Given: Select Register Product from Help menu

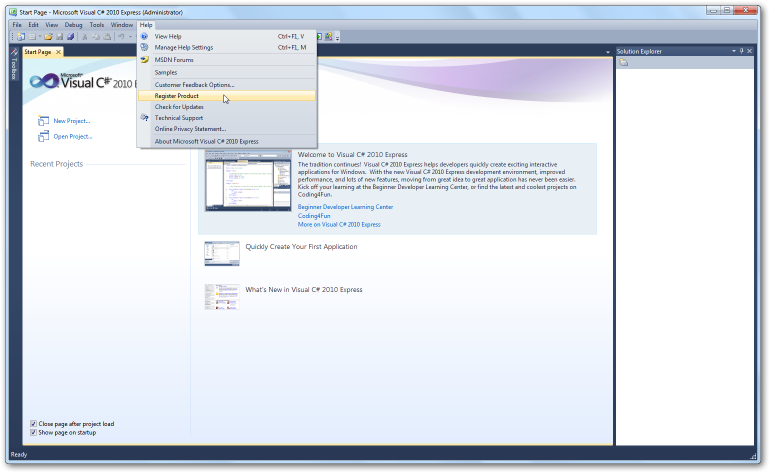Looking at the screenshot, I should (177, 96).
